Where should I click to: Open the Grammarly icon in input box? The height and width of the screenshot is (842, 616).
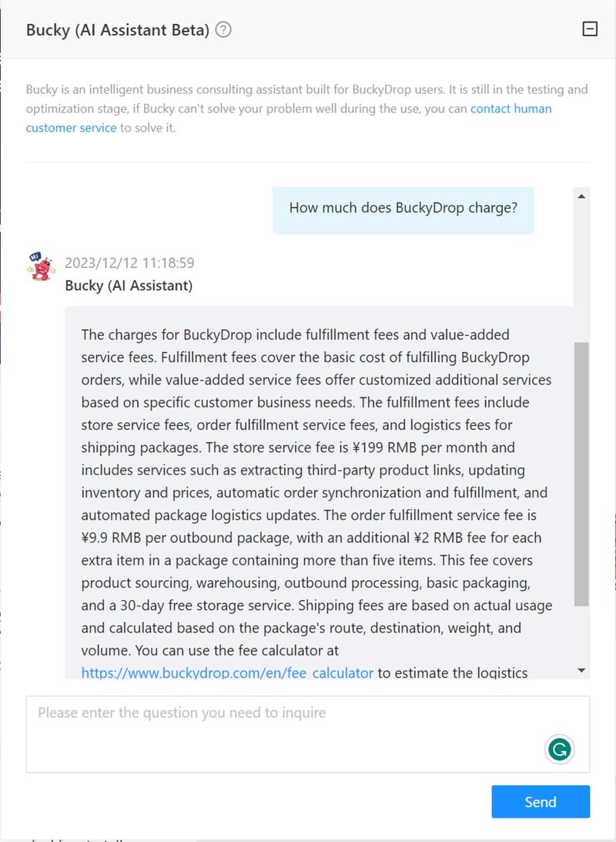click(560, 750)
